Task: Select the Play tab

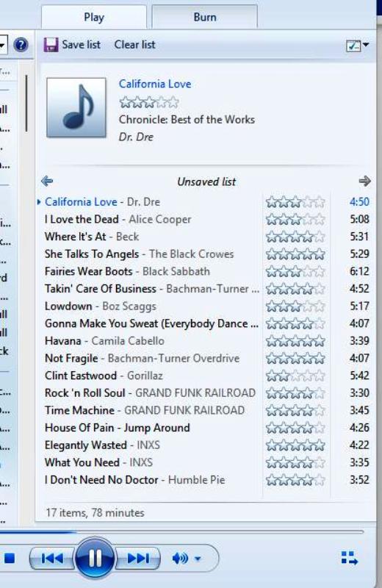Action: (94, 17)
